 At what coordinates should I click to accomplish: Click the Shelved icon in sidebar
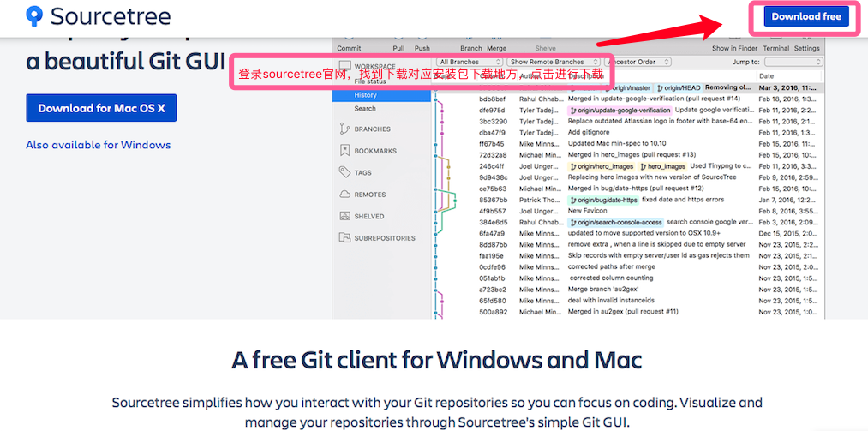344,216
